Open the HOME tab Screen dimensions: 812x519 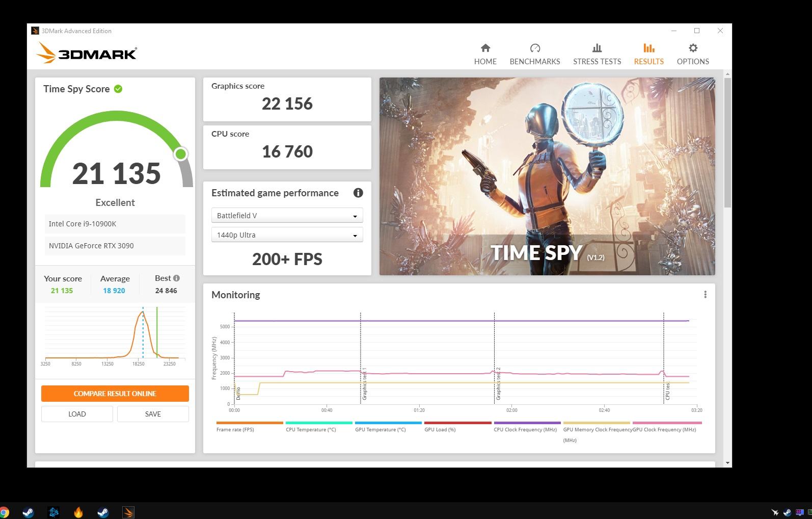[485, 55]
